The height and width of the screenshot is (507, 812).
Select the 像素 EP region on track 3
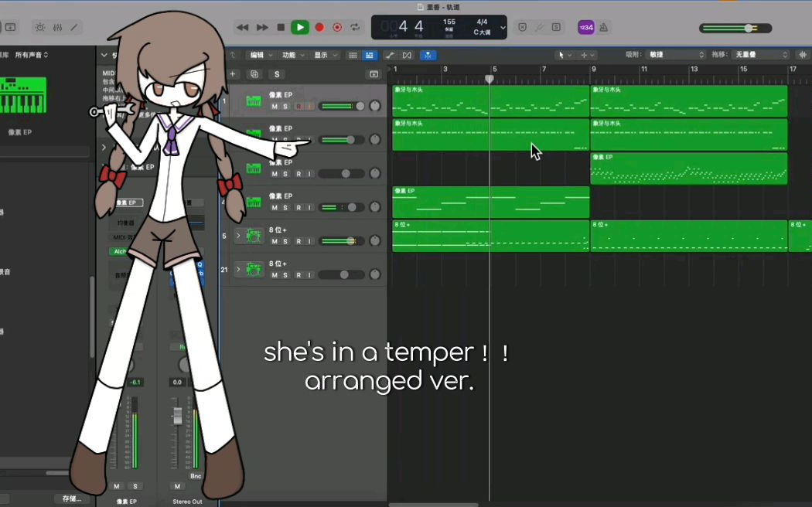pyautogui.click(x=688, y=168)
